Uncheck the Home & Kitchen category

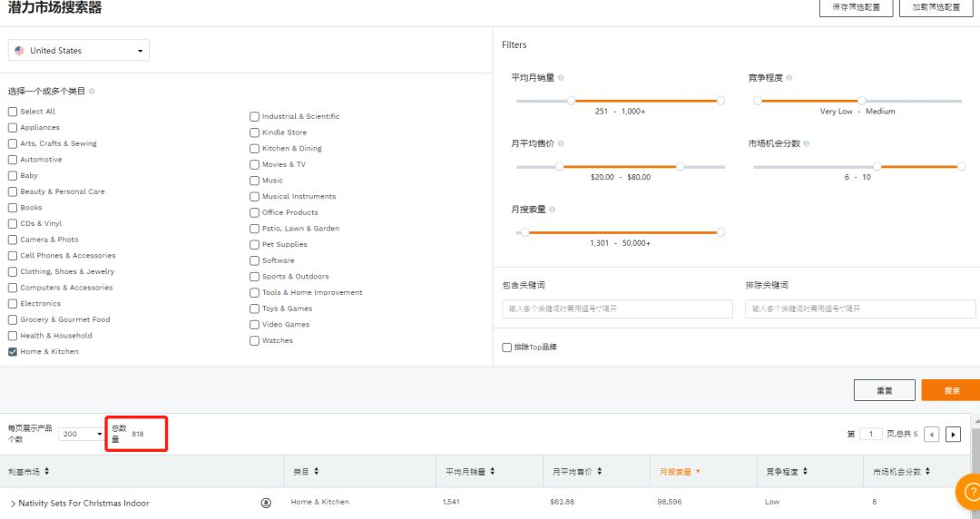coord(13,351)
